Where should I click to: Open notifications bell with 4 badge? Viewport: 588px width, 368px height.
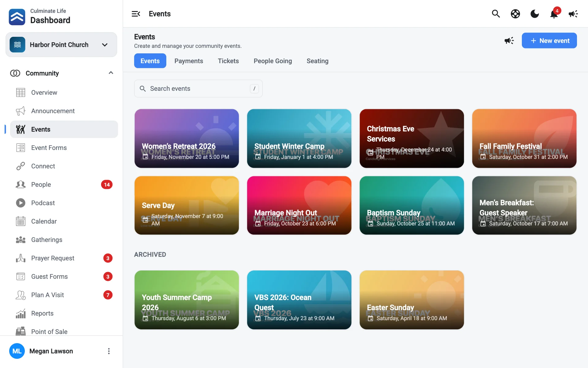click(554, 14)
